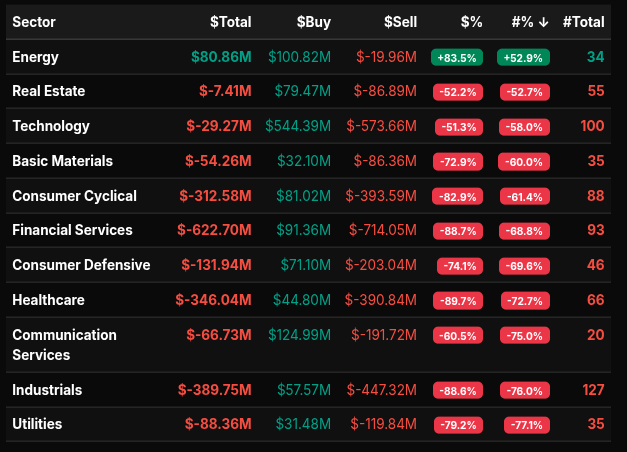
Task: Open the Real Estate sector
Action: pyautogui.click(x=48, y=91)
